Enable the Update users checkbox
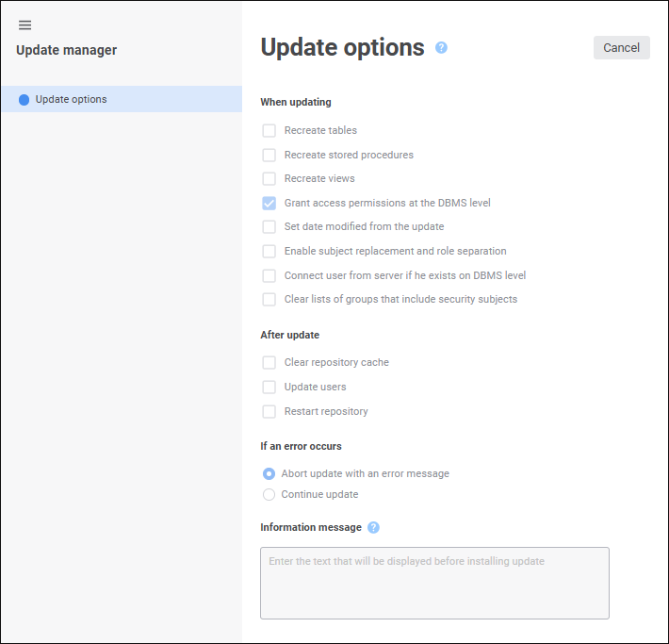The width and height of the screenshot is (669, 644). 269,388
